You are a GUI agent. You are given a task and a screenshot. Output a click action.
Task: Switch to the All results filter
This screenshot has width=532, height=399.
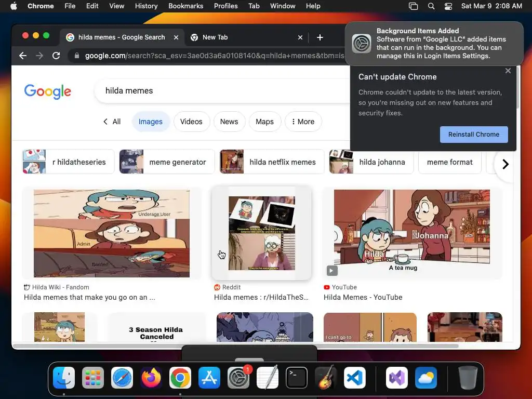click(116, 122)
